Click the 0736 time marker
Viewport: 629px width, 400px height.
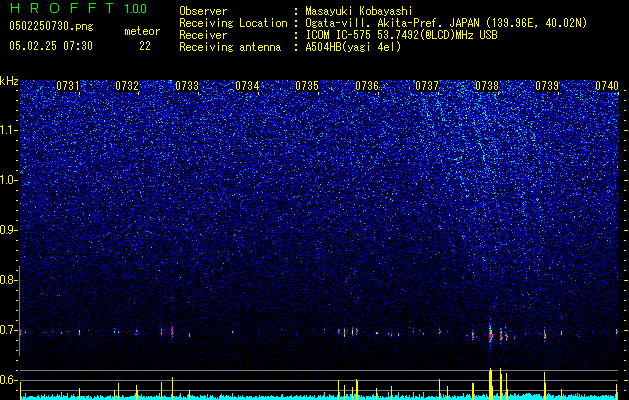pyautogui.click(x=367, y=86)
